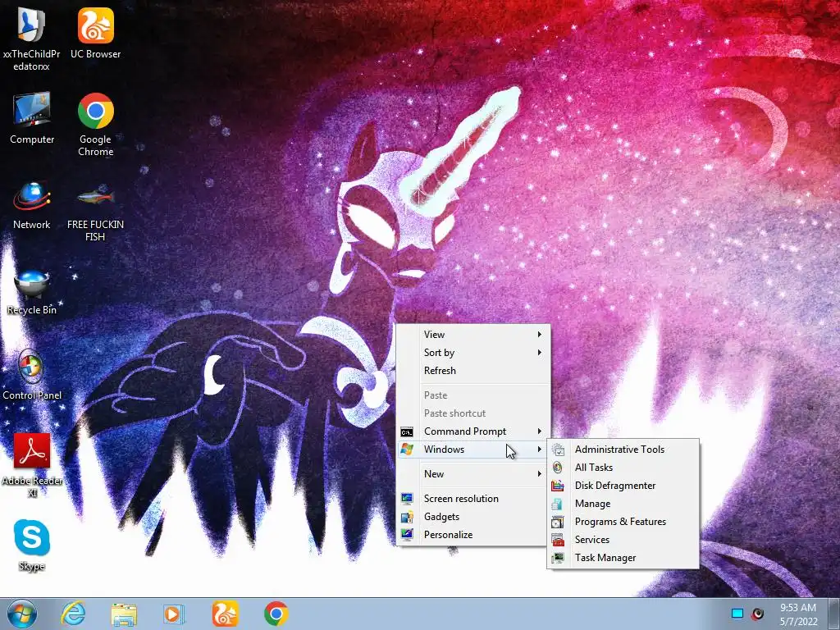Open Services from the submenu

[x=623, y=540]
